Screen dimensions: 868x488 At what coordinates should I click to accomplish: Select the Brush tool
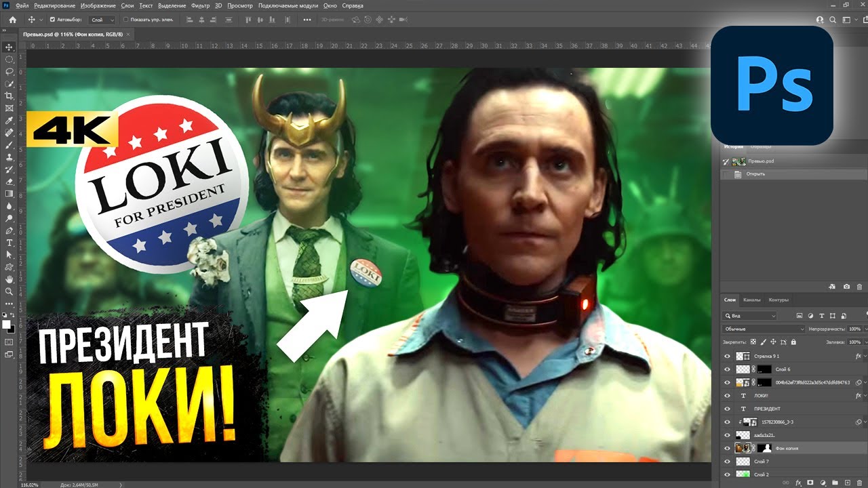pos(9,144)
